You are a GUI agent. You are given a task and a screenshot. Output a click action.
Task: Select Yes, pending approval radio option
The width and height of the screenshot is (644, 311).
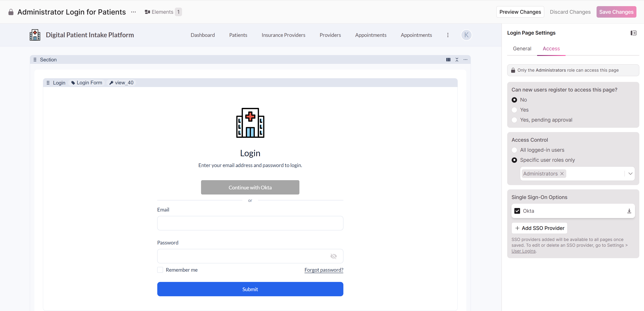tap(514, 120)
